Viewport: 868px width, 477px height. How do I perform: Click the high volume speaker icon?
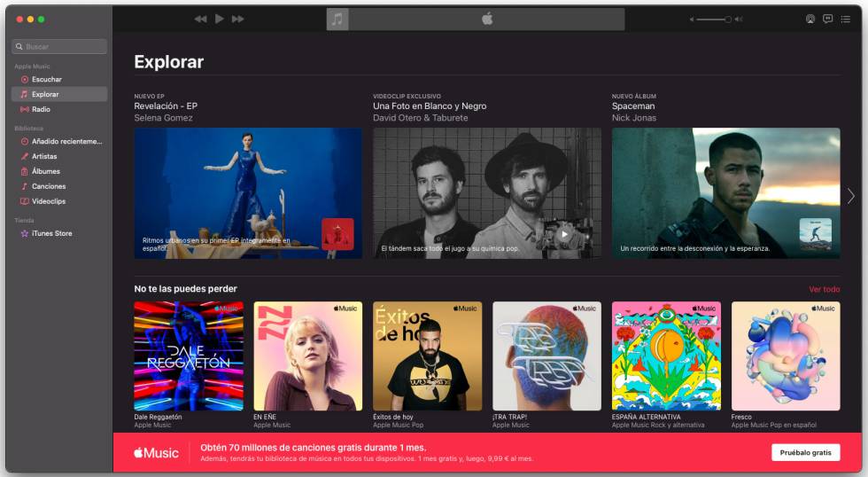tap(739, 20)
